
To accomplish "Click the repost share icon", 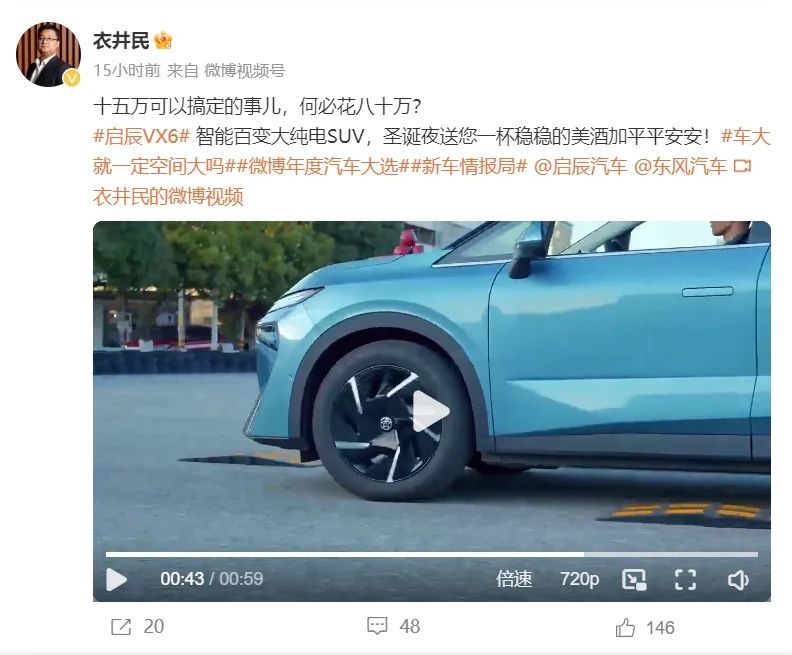I will pos(121,627).
